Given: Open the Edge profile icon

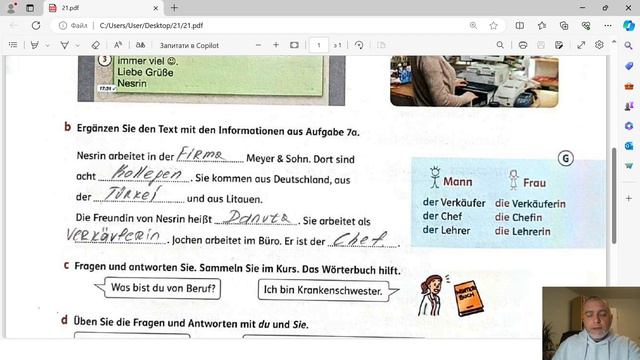Looking at the screenshot, I should point(11,8).
